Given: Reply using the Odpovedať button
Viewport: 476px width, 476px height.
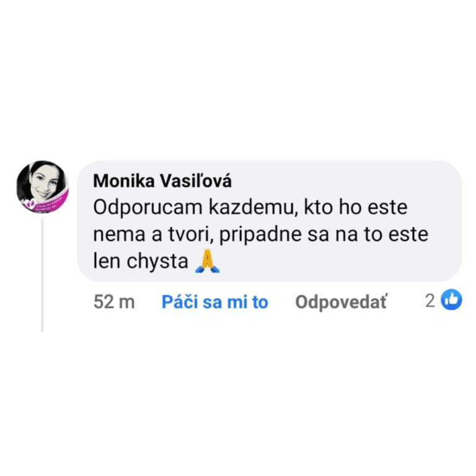Looking at the screenshot, I should pyautogui.click(x=342, y=302).
